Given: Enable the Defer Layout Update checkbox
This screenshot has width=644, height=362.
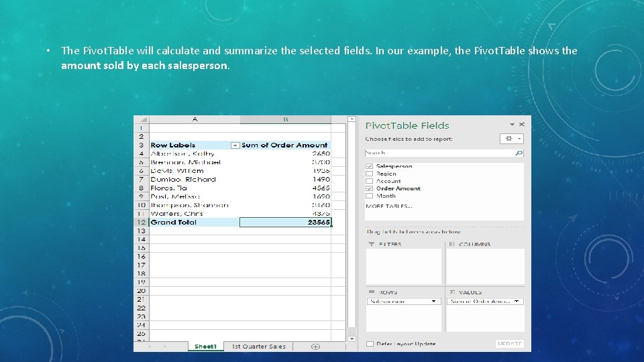Looking at the screenshot, I should tap(370, 344).
